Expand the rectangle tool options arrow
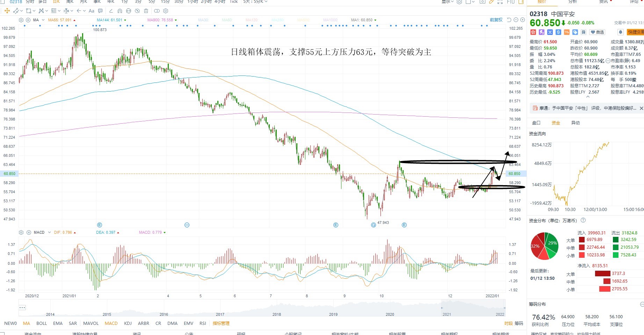The width and height of the screenshot is (644, 335). [x=34, y=11]
